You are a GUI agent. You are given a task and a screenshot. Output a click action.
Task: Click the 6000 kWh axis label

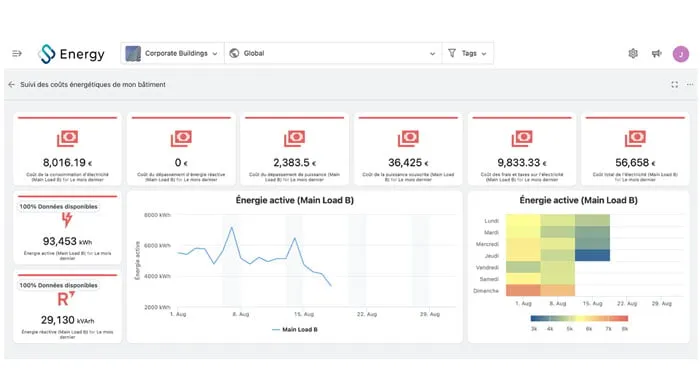(x=157, y=245)
